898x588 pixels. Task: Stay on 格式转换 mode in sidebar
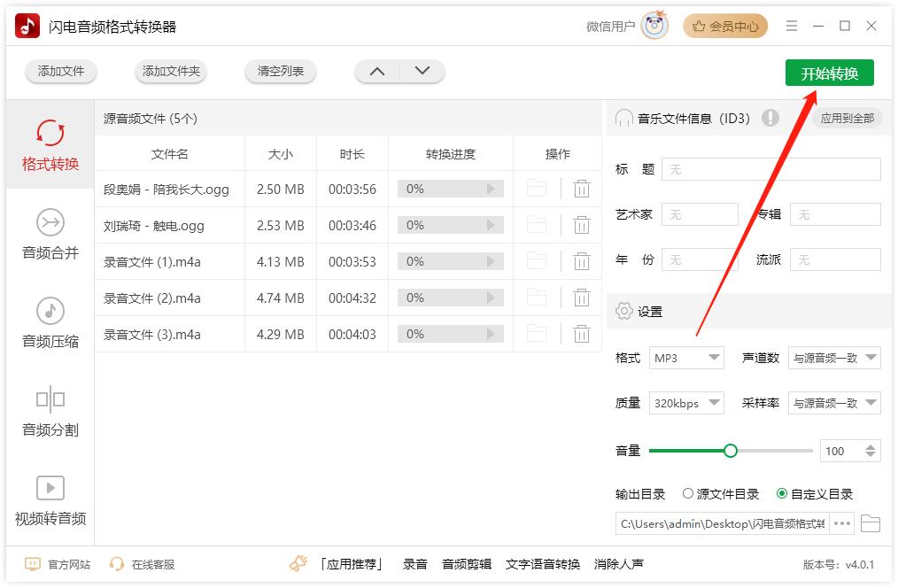pos(49,146)
